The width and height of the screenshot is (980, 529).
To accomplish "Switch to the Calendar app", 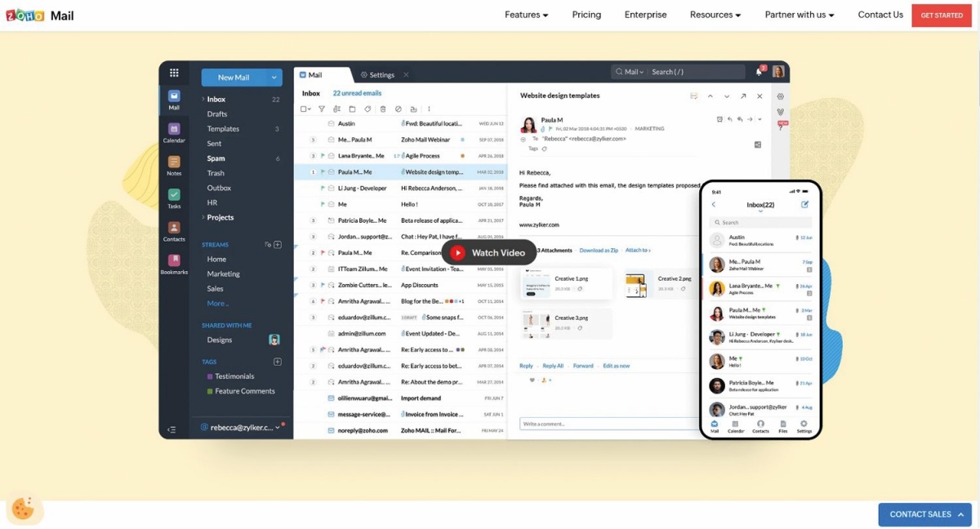I will pos(174,132).
